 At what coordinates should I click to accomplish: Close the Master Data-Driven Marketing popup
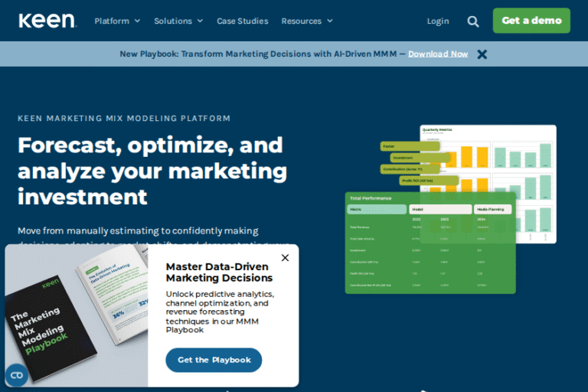pyautogui.click(x=285, y=258)
